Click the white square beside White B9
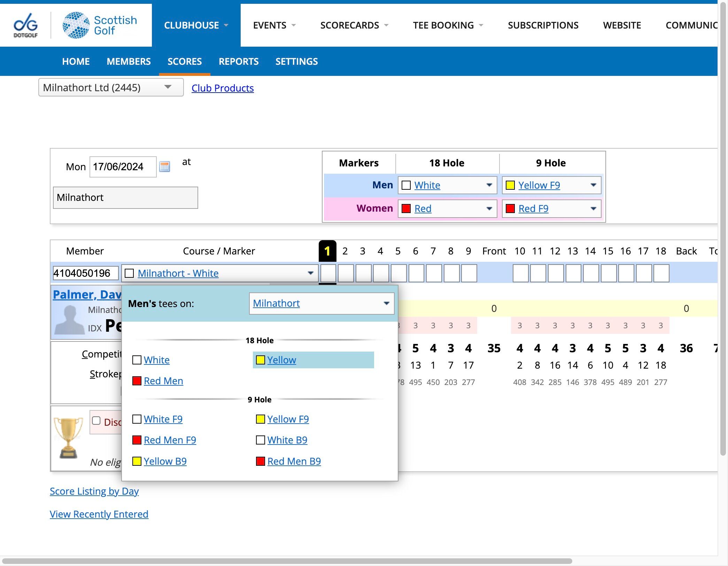Viewport: 728px width, 566px height. coord(260,440)
